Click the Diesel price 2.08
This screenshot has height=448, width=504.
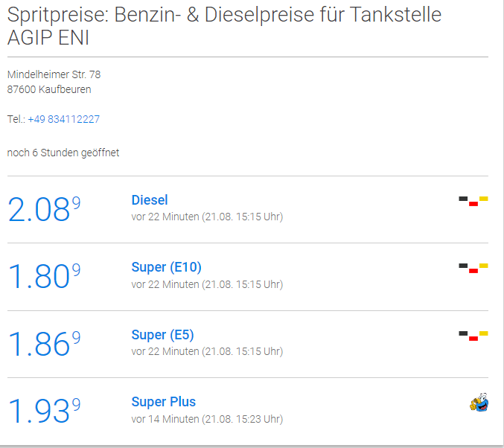44,209
